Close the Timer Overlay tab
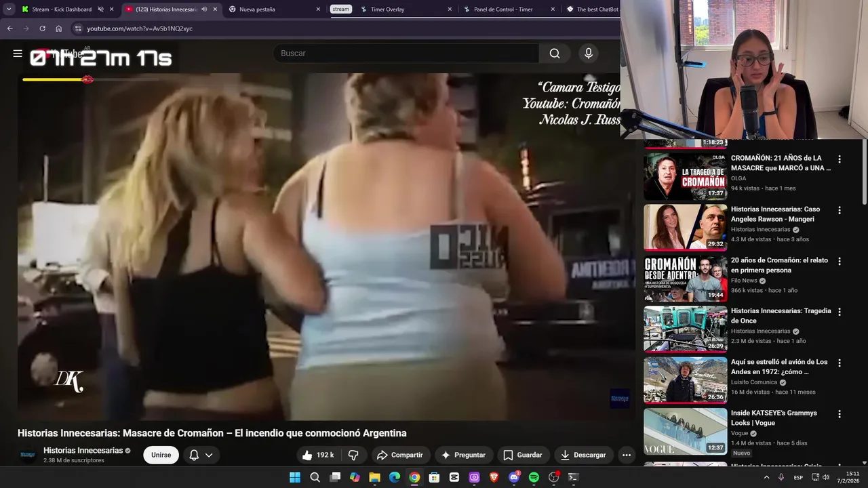The width and height of the screenshot is (868, 488). 450,9
